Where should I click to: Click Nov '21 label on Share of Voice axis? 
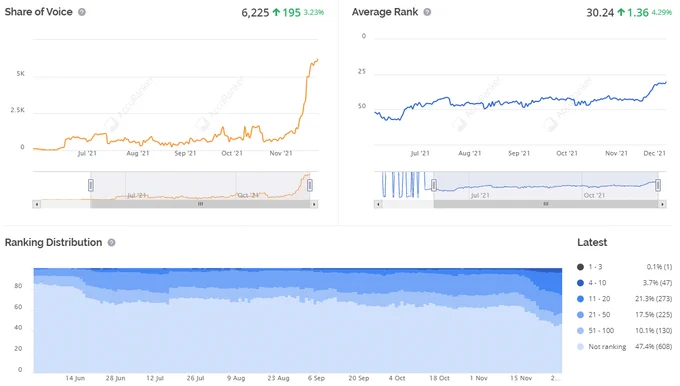281,153
